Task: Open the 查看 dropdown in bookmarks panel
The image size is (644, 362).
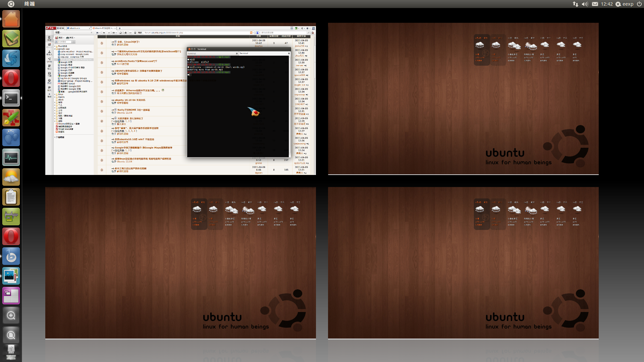Action: (x=70, y=38)
